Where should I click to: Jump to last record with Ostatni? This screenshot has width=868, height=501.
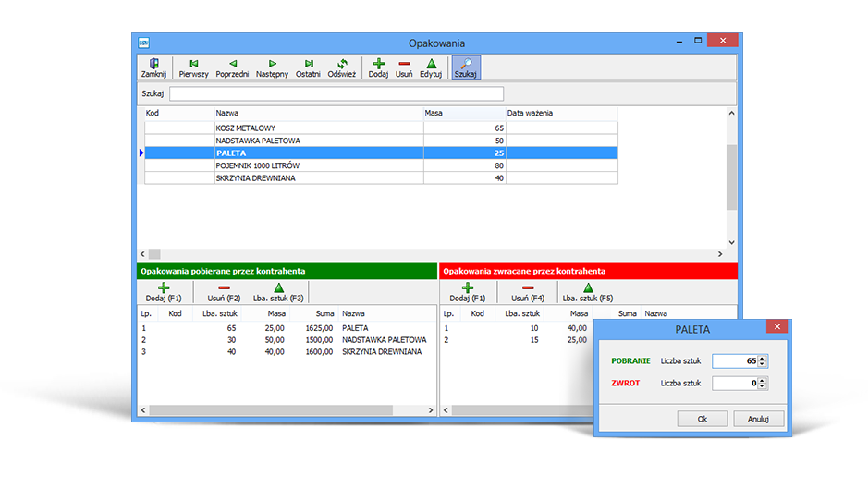[x=308, y=67]
